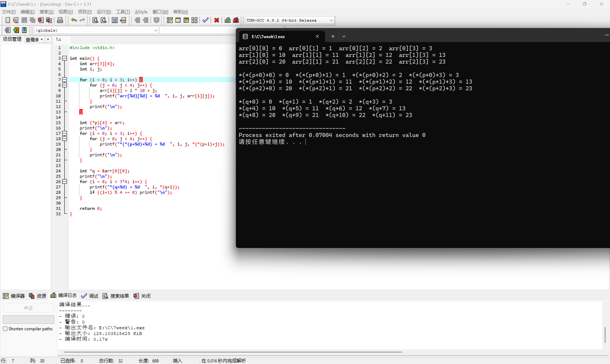The height and width of the screenshot is (364, 610).
Task: Open the 运行[R] menu
Action: click(x=103, y=12)
